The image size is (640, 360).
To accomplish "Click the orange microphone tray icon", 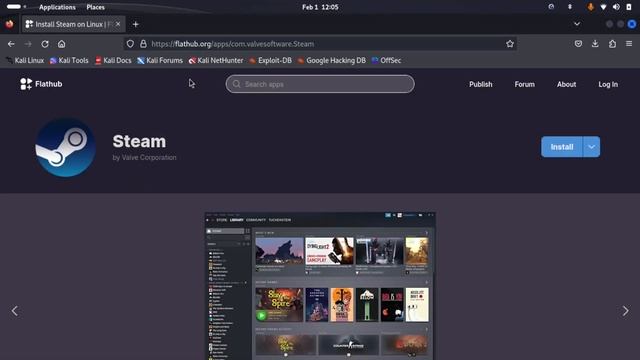I will click(x=590, y=7).
